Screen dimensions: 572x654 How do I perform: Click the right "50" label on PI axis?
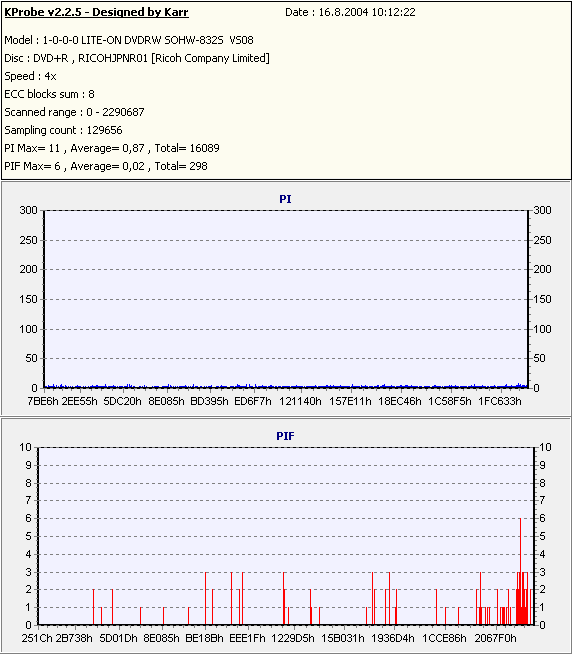click(x=539, y=358)
